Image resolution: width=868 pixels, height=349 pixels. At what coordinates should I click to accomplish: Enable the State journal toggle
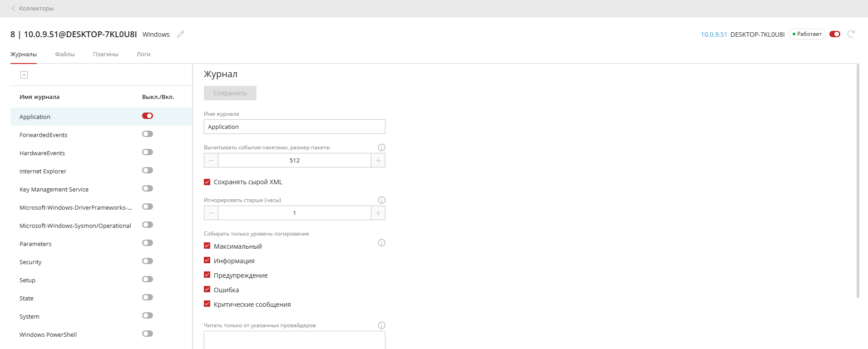[148, 297]
